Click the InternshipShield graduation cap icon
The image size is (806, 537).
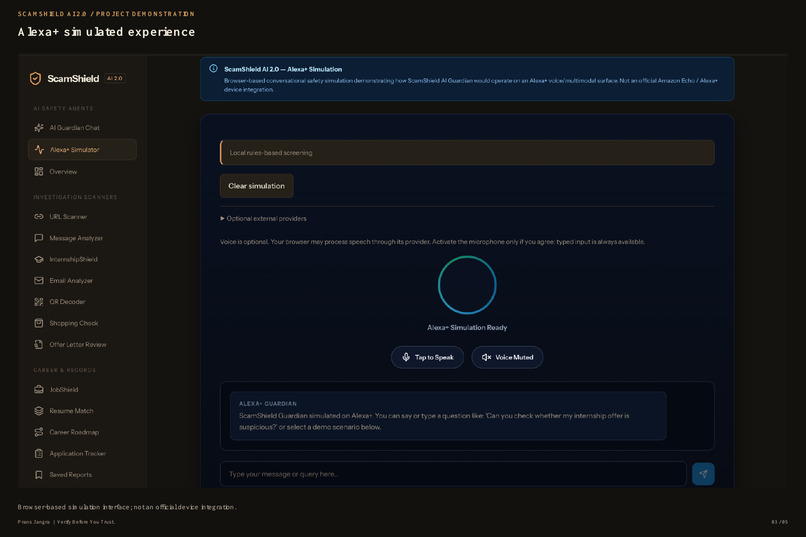pos(39,259)
